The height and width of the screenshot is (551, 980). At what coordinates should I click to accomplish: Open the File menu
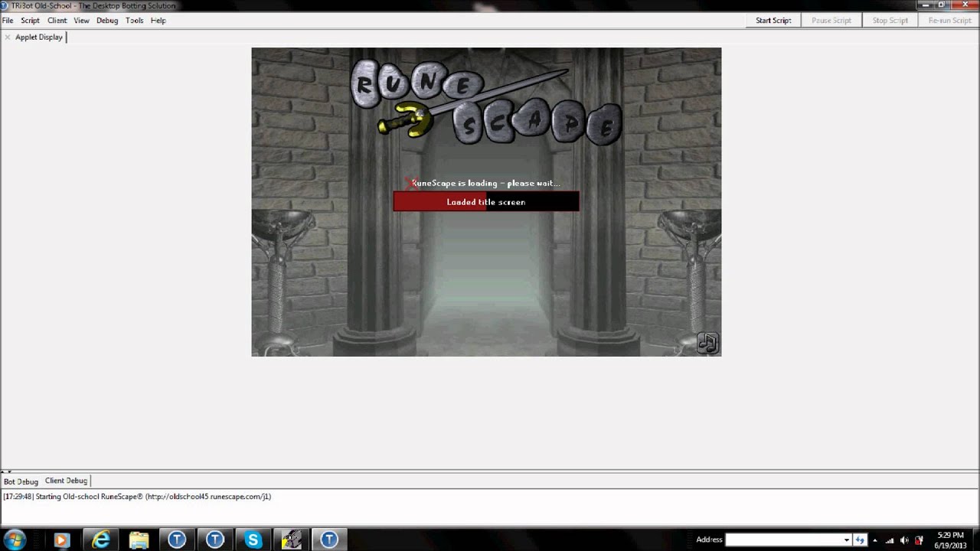8,21
